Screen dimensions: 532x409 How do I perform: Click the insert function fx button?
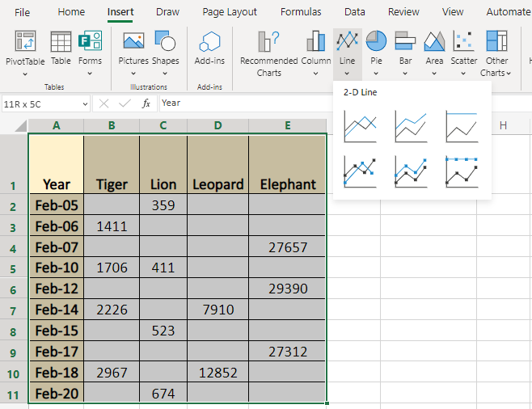pyautogui.click(x=146, y=103)
